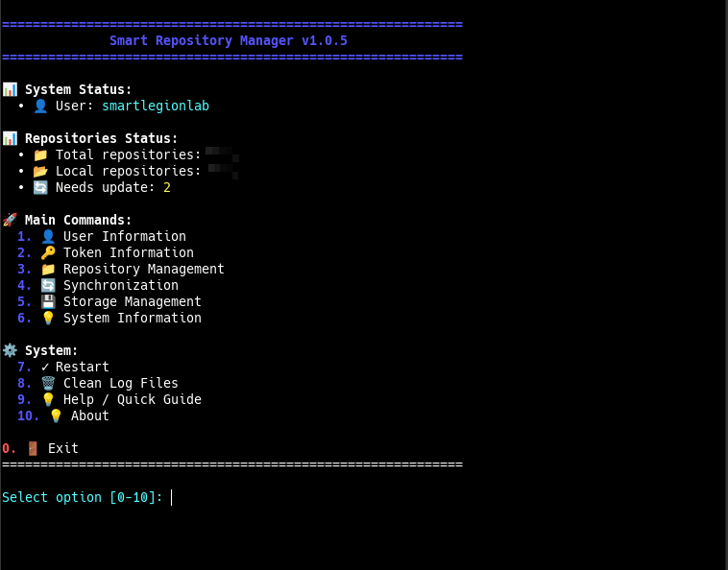Image resolution: width=728 pixels, height=570 pixels.
Task: Click the trash can icon for Clean Log Files
Action: tap(48, 383)
